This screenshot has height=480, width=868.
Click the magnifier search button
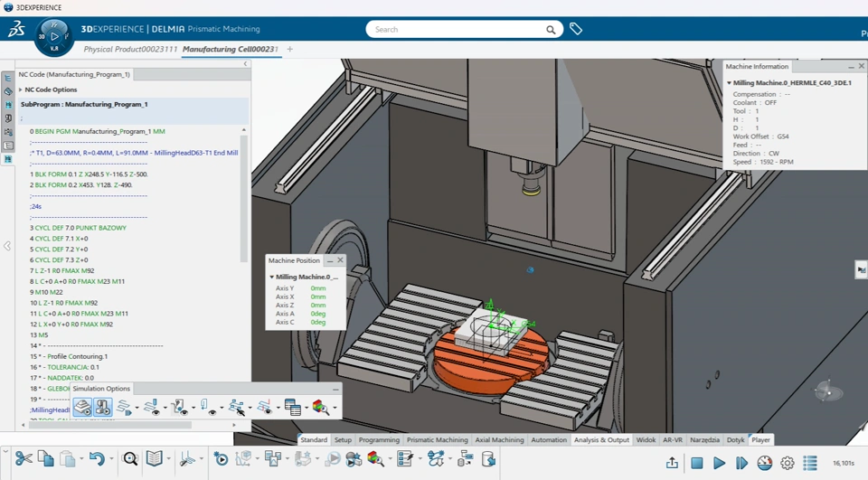coord(551,29)
